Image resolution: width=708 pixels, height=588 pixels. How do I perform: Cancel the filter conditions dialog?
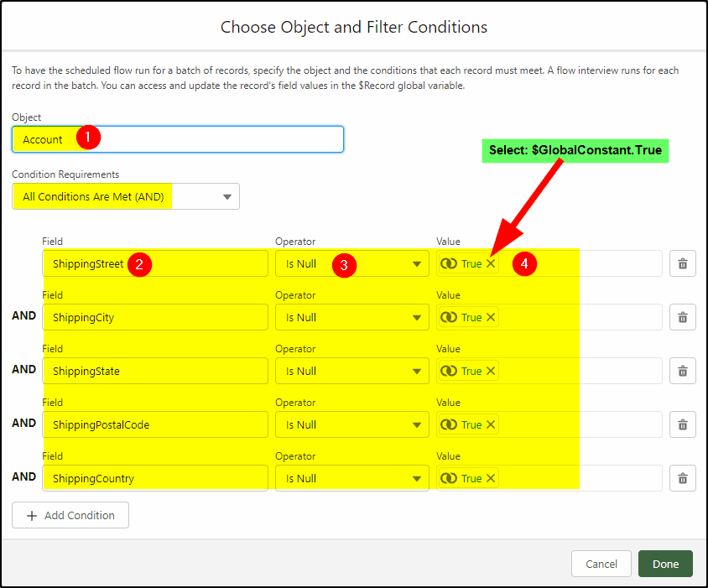601,564
